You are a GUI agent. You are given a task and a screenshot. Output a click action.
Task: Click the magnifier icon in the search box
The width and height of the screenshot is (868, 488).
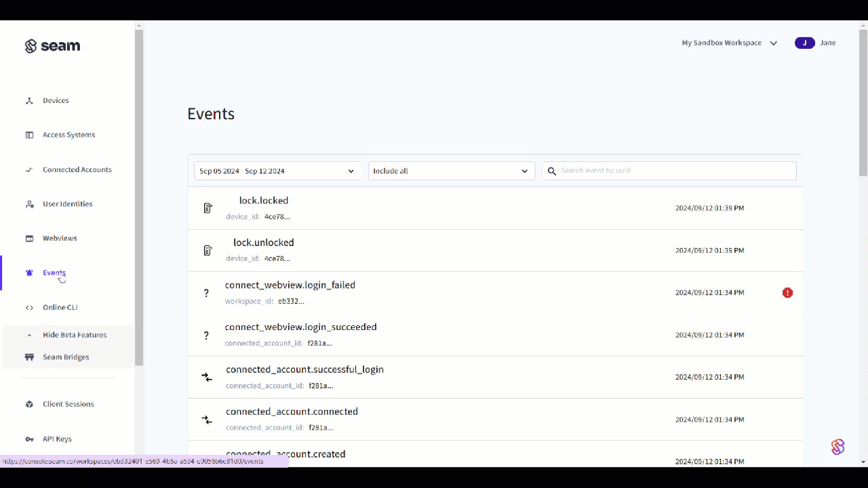click(x=552, y=171)
